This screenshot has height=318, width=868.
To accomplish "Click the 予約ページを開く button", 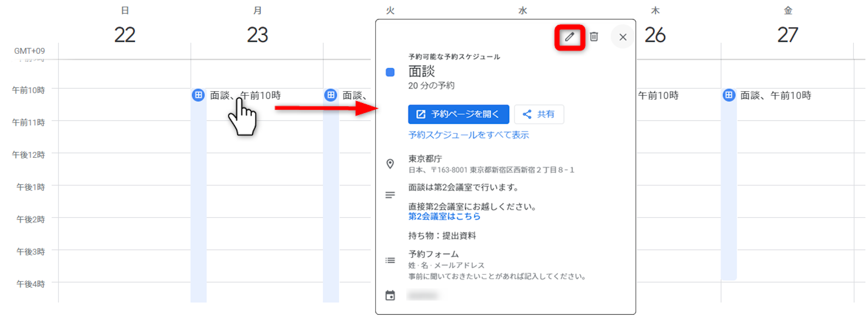I will pos(458,114).
